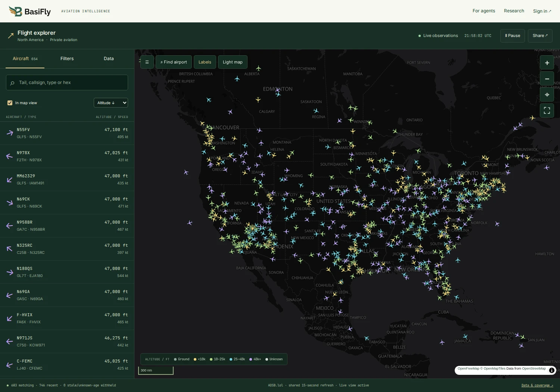This screenshot has height=392, width=560.
Task: Open the Filters tab
Action: pos(67,59)
